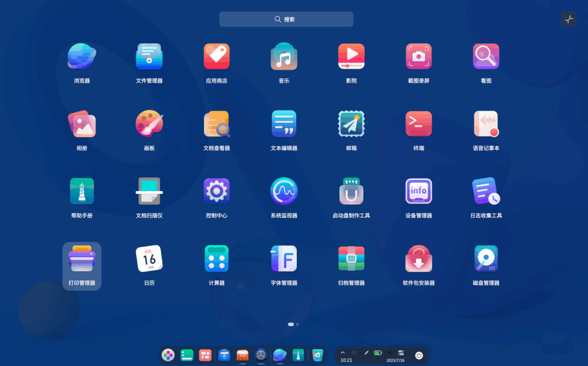Exit fullscreen launcher mode via top-right button
588x366 pixels.
tap(569, 19)
